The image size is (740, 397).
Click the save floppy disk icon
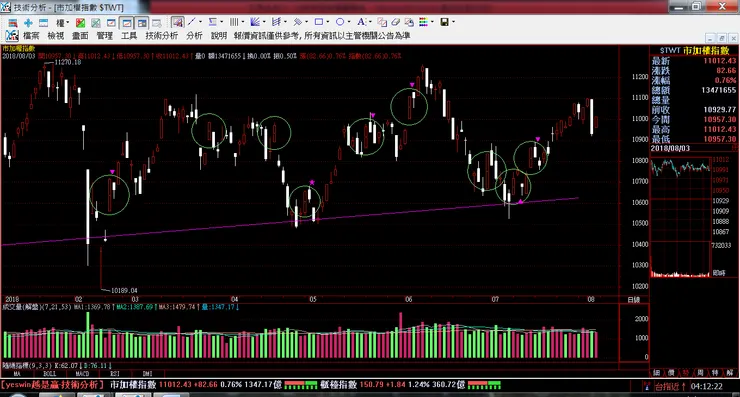(x=445, y=22)
